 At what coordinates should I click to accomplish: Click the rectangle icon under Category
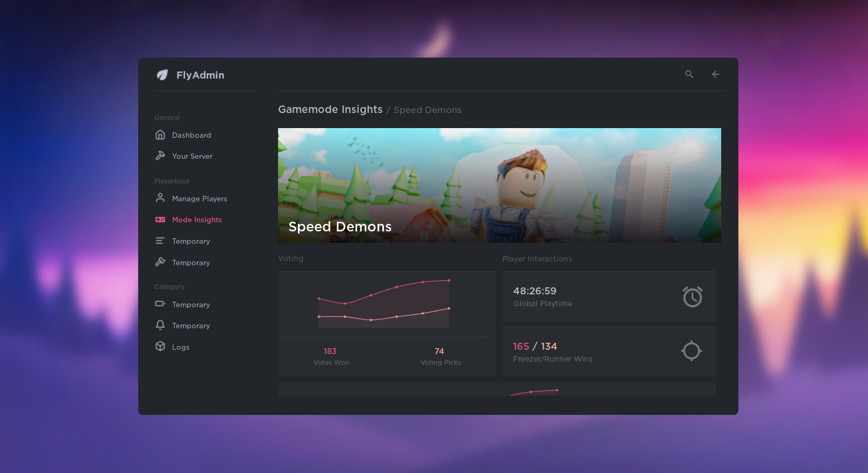[x=160, y=303]
